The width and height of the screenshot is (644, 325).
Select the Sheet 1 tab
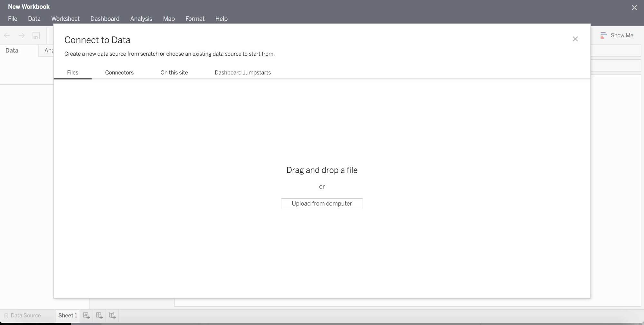pos(68,316)
